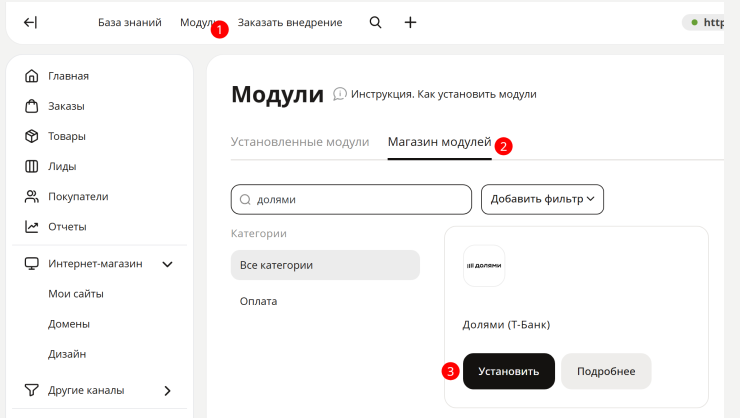Collapse sidebar with the back arrow icon

(x=30, y=22)
